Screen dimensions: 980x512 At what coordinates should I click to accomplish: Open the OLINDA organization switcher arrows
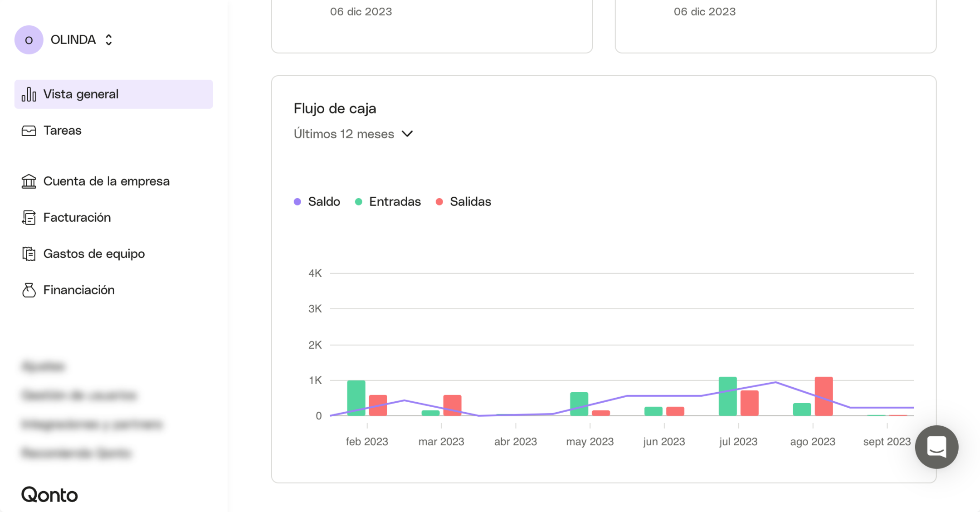[x=109, y=40]
